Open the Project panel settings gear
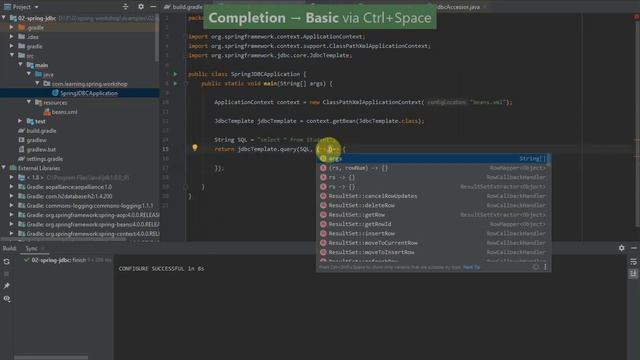Viewport: 640px width, 360px height. (x=141, y=7)
